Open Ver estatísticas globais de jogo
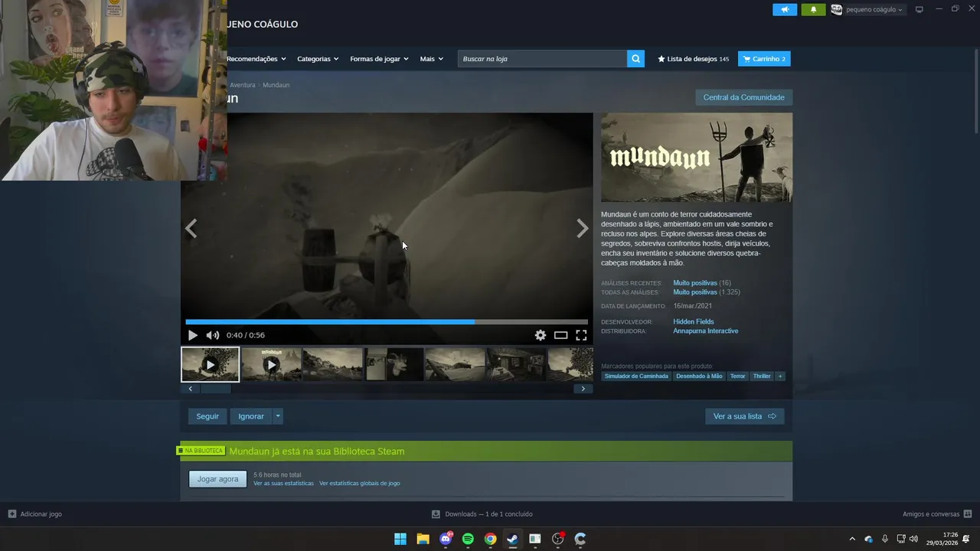 [x=359, y=484]
